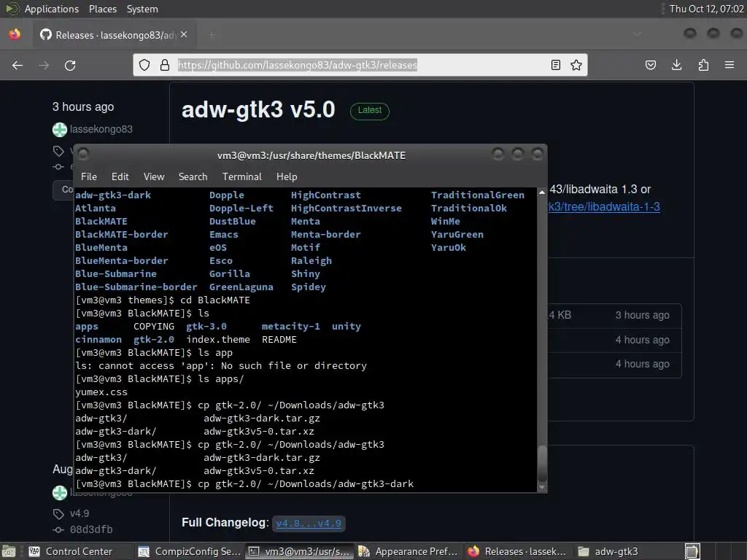Switch to the adw-gtk3 folder taskbar item
The image size is (747, 560).
pyautogui.click(x=627, y=551)
